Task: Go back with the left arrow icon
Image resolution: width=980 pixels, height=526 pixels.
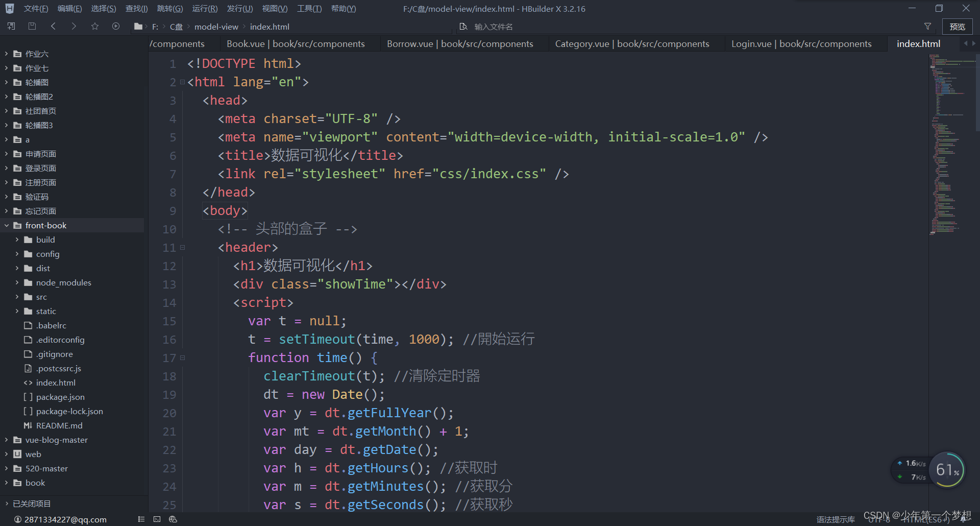Action: [53, 26]
